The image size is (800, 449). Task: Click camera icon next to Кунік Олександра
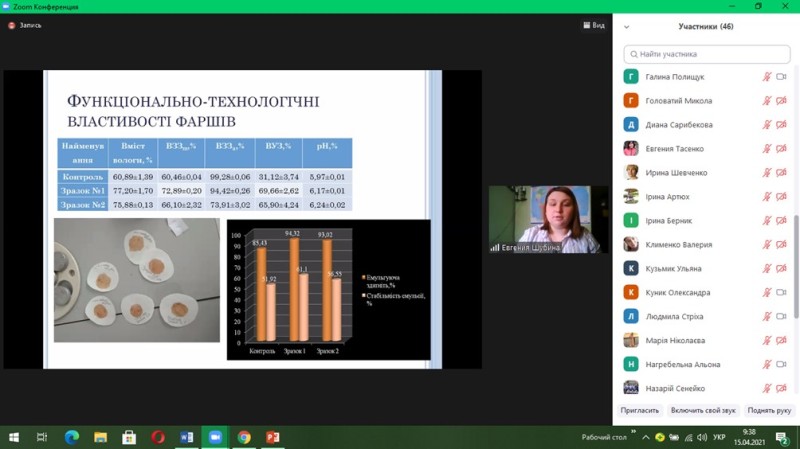[x=781, y=293]
